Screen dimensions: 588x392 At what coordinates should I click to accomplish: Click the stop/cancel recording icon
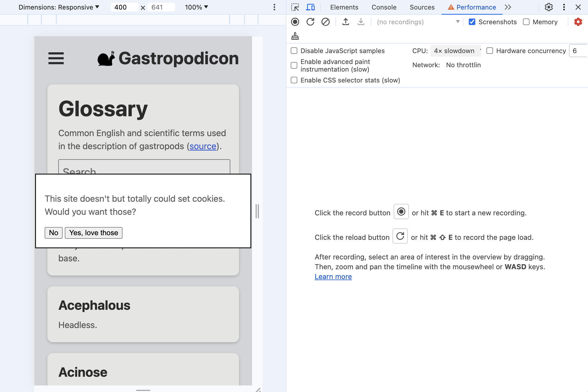pos(326,22)
